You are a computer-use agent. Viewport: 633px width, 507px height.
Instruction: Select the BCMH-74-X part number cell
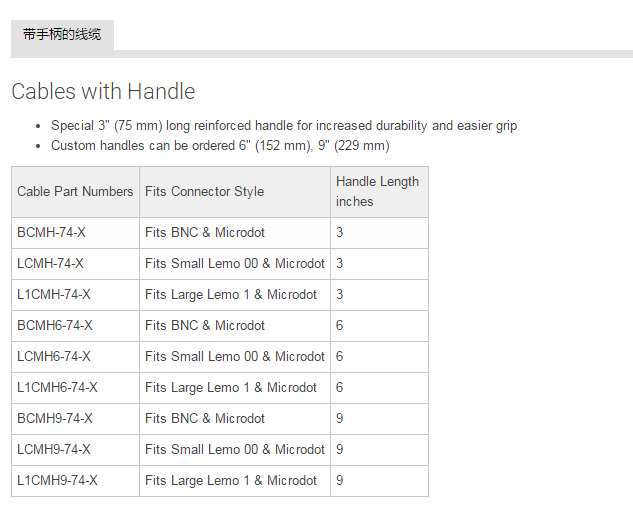[52, 233]
